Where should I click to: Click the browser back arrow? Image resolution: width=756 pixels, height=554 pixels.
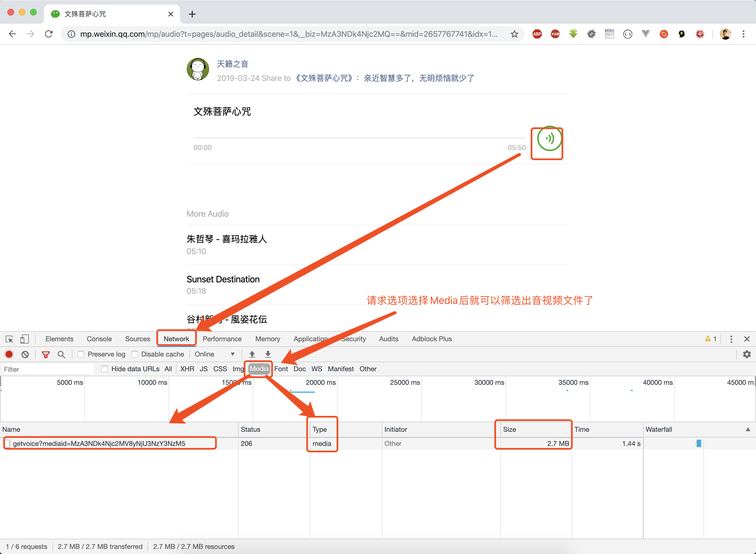coord(12,34)
